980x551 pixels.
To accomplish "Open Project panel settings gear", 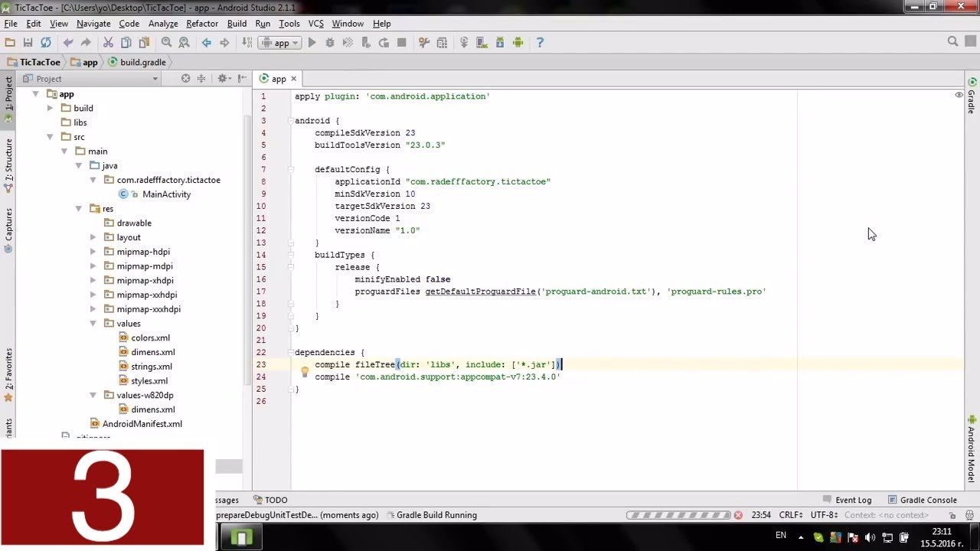I will [x=223, y=79].
